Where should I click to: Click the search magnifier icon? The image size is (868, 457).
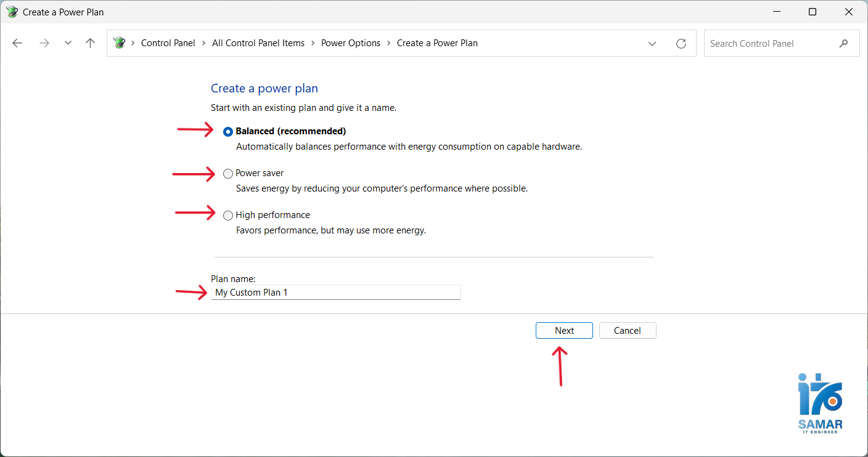[x=843, y=43]
